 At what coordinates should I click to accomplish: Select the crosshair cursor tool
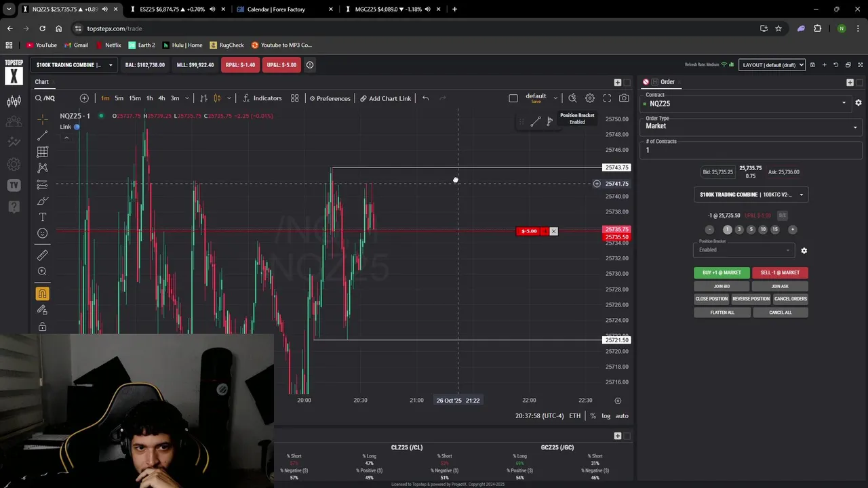tap(42, 119)
